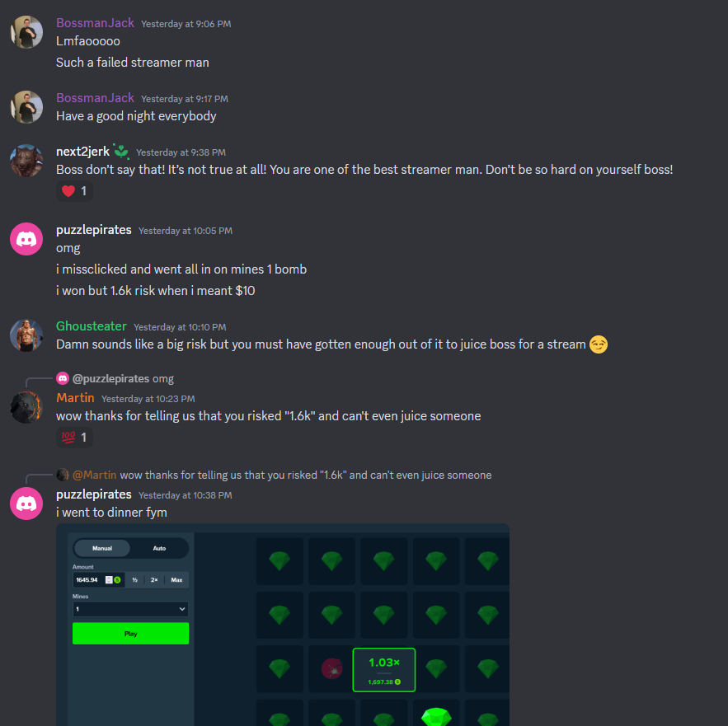Open Ghousteater's avatar profile
This screenshot has height=726, width=728.
[x=26, y=335]
